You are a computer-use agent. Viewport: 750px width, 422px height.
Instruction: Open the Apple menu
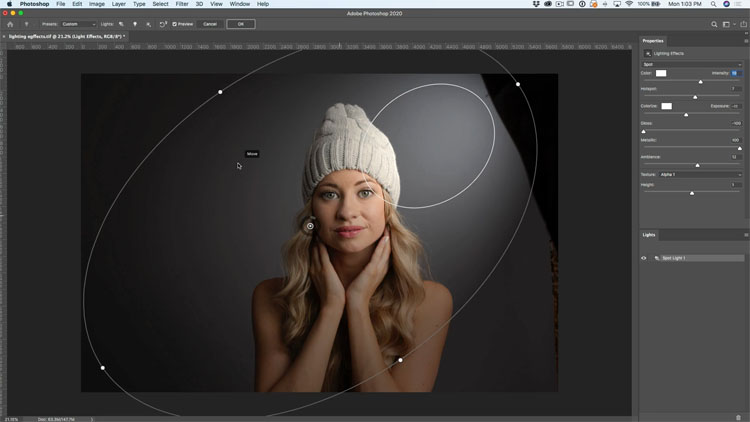(x=9, y=4)
